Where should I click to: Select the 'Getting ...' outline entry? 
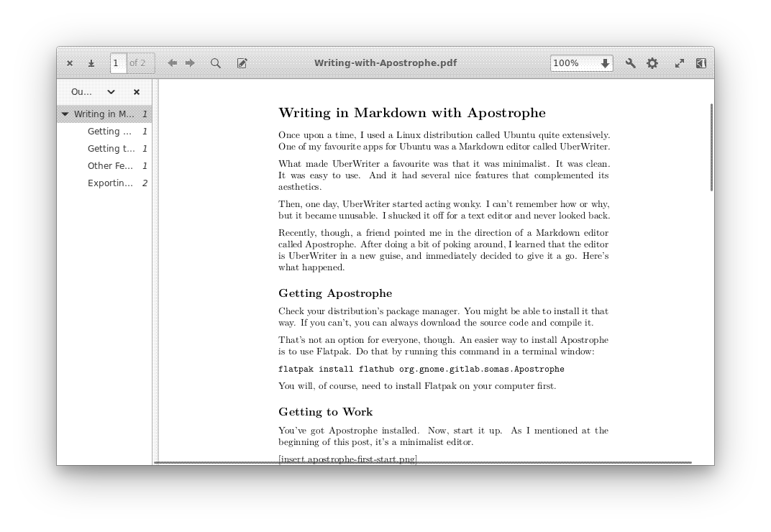tap(104, 132)
